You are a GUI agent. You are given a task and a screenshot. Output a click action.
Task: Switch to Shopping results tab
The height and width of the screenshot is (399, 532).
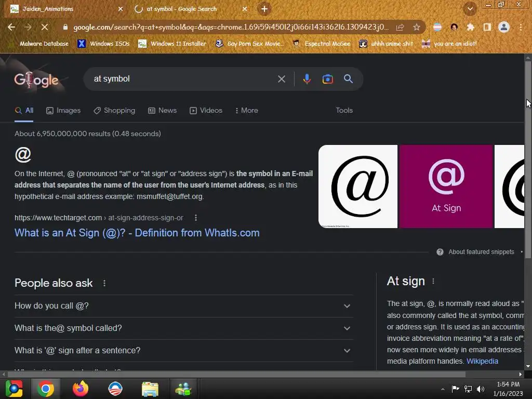tap(114, 111)
